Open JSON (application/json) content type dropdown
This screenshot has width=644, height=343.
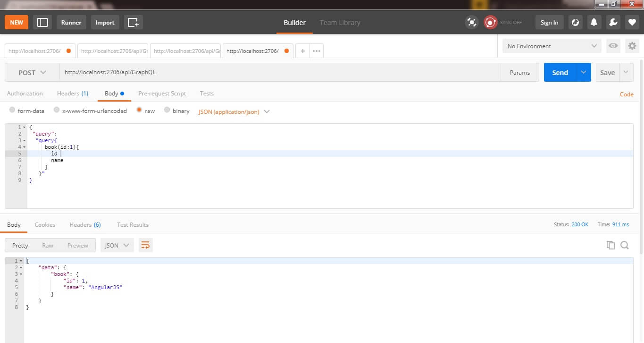point(234,111)
